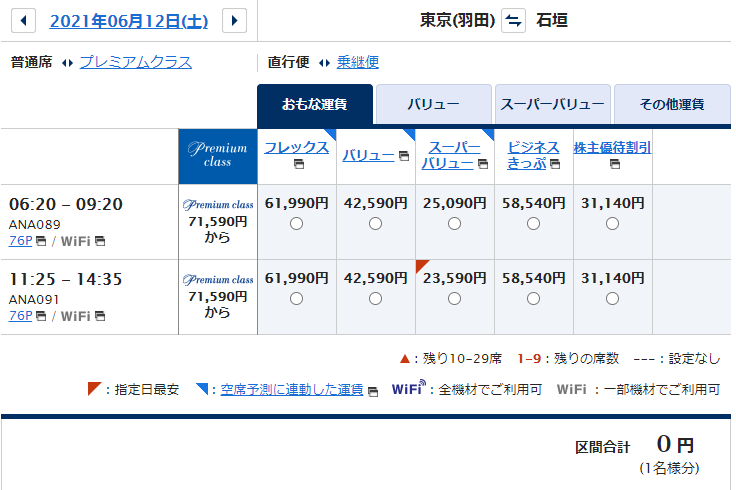Viewport: 736px width, 490px height.
Task: Open WiFi info icon for ANA089
Action: (x=100, y=241)
